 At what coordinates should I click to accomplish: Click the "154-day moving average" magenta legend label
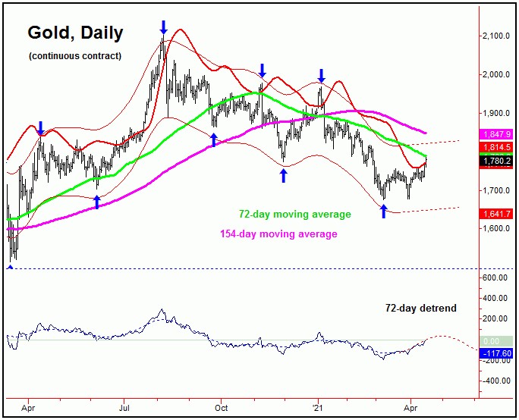pyautogui.click(x=278, y=234)
